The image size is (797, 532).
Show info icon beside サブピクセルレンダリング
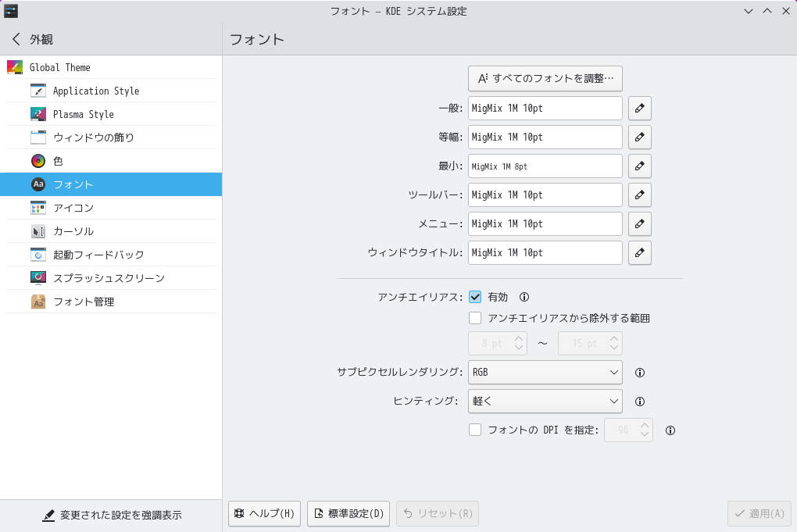[x=640, y=373]
